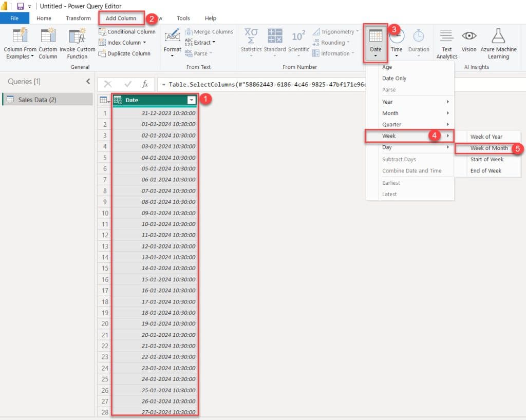The width and height of the screenshot is (526, 420).
Task: Open Text Analytics
Action: (446, 44)
